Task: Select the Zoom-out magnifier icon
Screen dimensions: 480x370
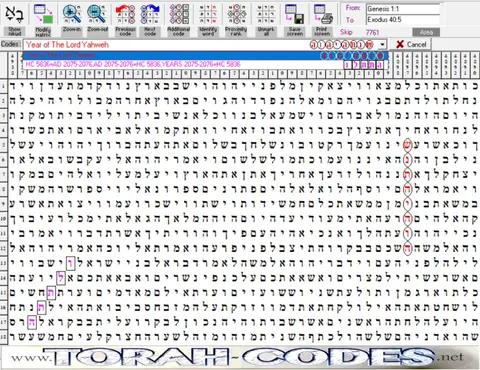Action: coord(96,14)
